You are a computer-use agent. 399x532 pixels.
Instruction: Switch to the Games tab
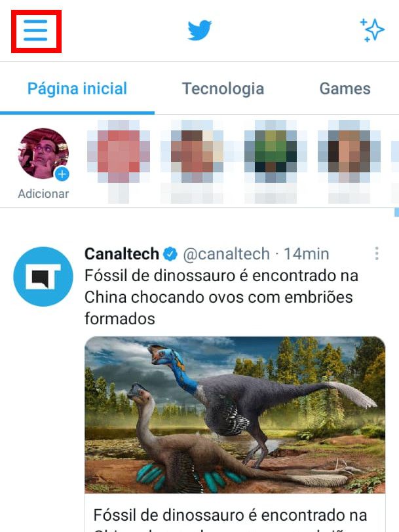(345, 88)
